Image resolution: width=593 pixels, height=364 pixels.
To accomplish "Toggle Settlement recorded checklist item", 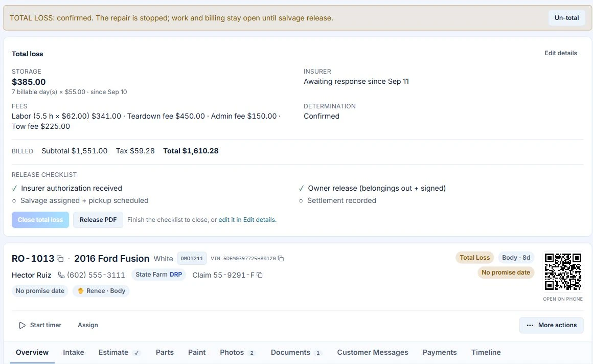I will pos(337,200).
